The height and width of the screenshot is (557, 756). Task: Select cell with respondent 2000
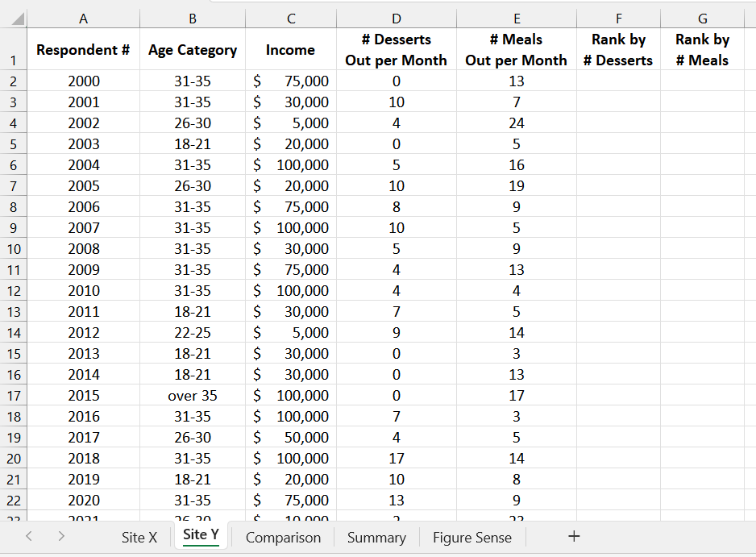click(x=83, y=81)
